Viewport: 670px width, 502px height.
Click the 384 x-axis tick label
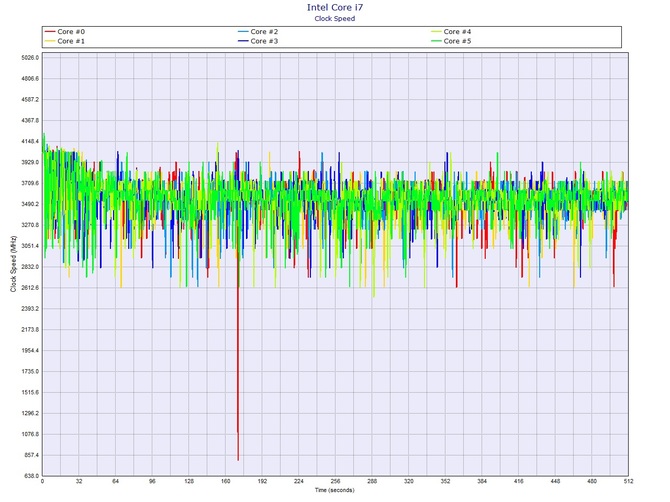click(482, 481)
